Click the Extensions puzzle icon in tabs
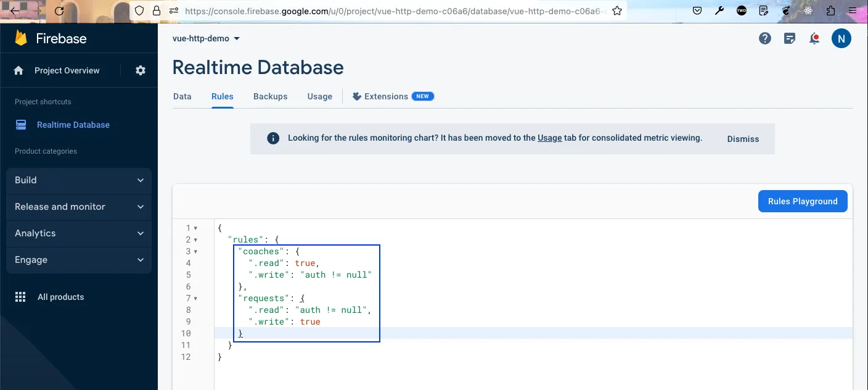Screen dimensions: 868x390 click(356, 96)
